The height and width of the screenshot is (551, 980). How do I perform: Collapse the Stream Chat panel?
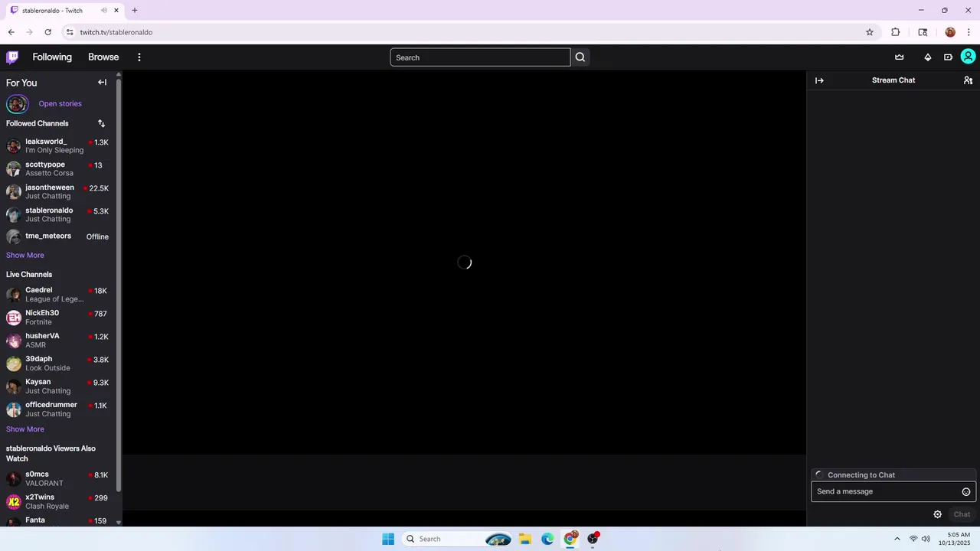coord(819,80)
